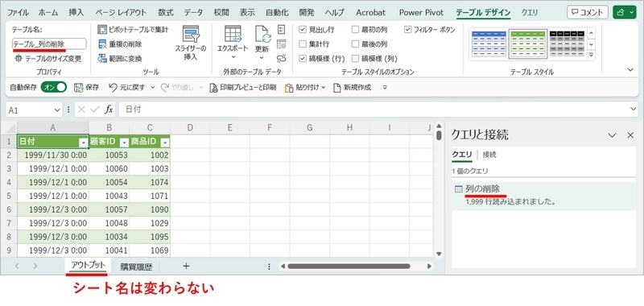The image size is (644, 306).
Task: Turn off 自動保存 toggle
Action: click(x=54, y=88)
